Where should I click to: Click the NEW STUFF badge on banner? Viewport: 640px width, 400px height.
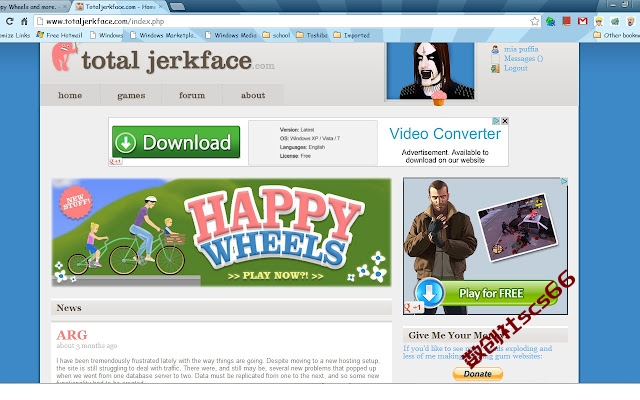tap(76, 202)
